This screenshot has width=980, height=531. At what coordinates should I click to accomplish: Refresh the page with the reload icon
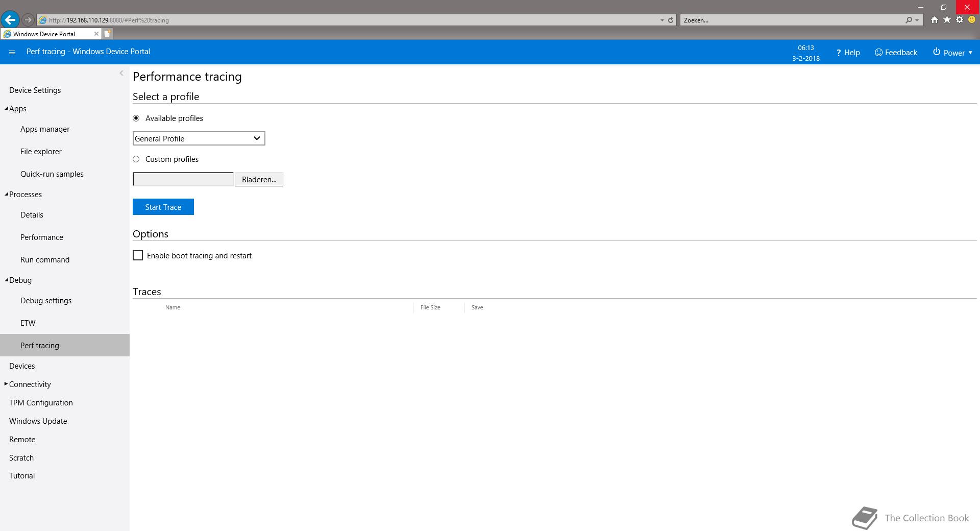pyautogui.click(x=671, y=20)
